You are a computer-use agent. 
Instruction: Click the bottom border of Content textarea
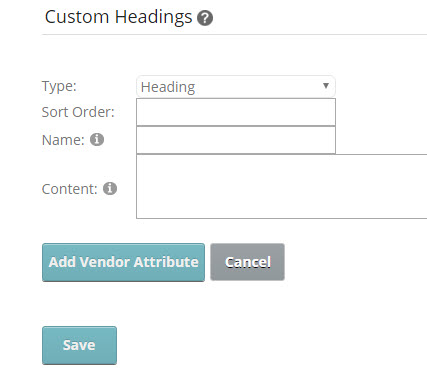(282, 218)
